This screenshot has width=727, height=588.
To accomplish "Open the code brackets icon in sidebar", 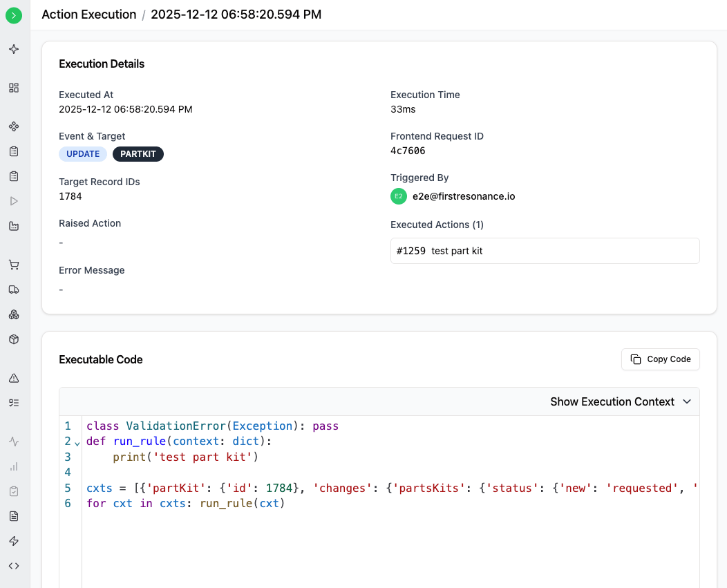I will tap(14, 566).
